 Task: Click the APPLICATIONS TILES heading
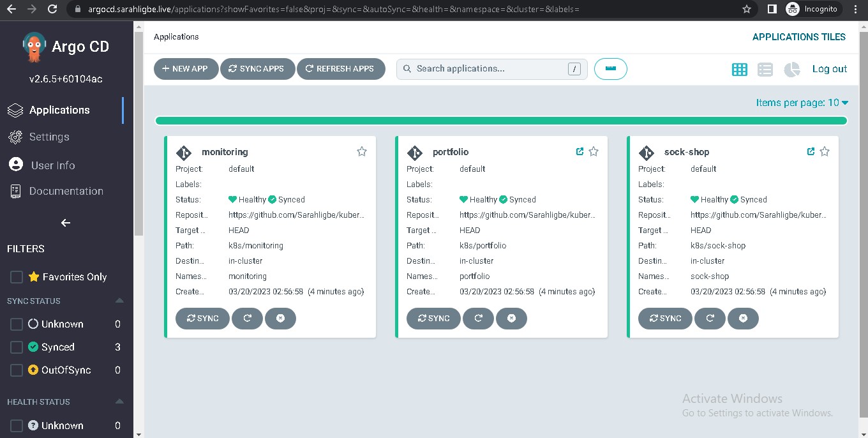click(x=799, y=37)
